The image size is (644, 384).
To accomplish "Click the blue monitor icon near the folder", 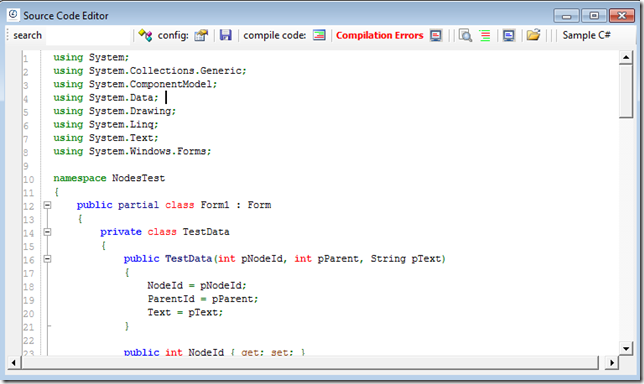I will click(x=509, y=36).
